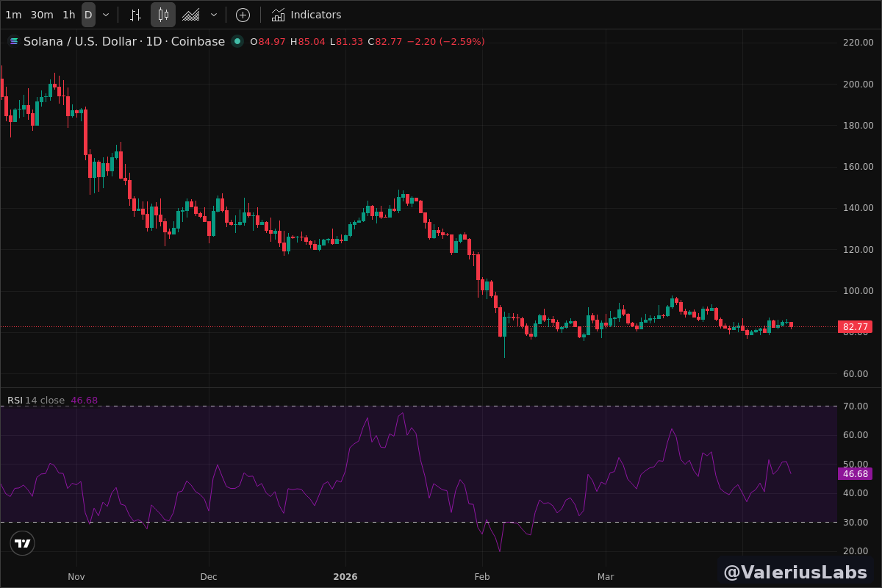Click the 82.77 current price label
The height and width of the screenshot is (588, 882).
pyautogui.click(x=855, y=327)
